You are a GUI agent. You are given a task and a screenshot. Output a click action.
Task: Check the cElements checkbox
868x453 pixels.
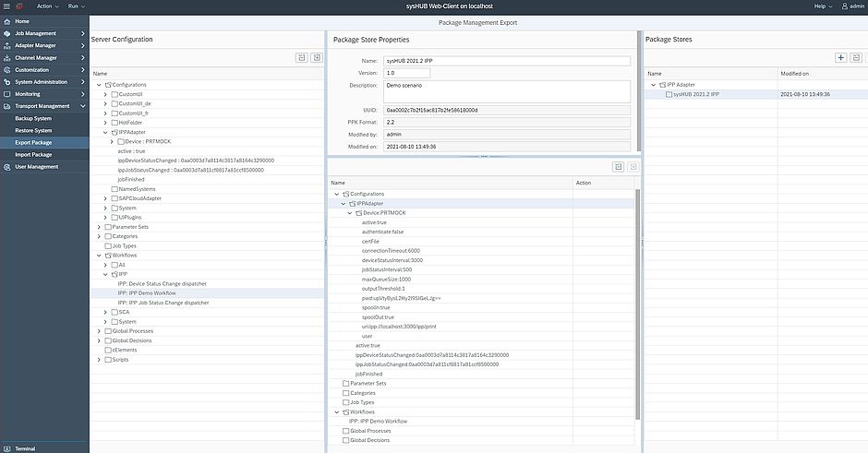point(108,350)
